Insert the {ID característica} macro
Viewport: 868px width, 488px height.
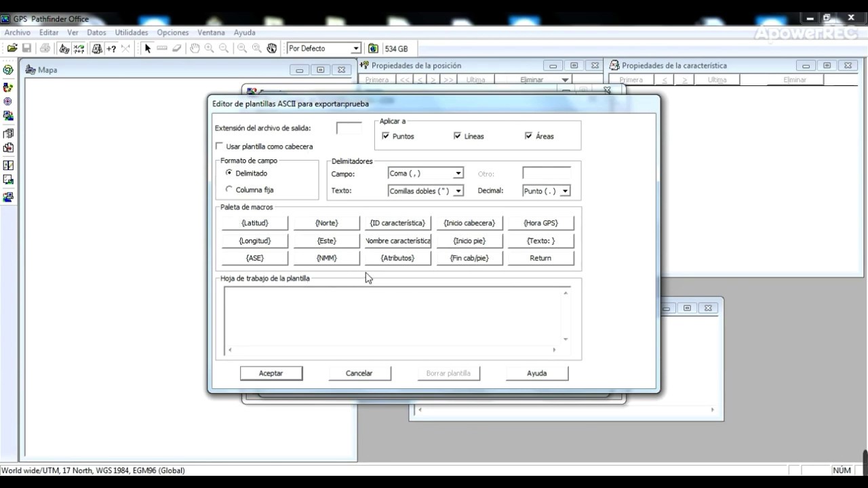pyautogui.click(x=398, y=223)
